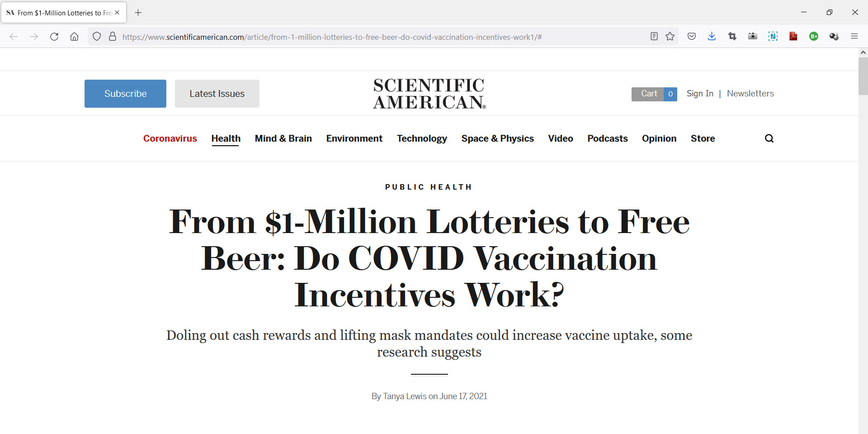This screenshot has width=868, height=434.
Task: Click the URL address field
Action: [x=362, y=37]
